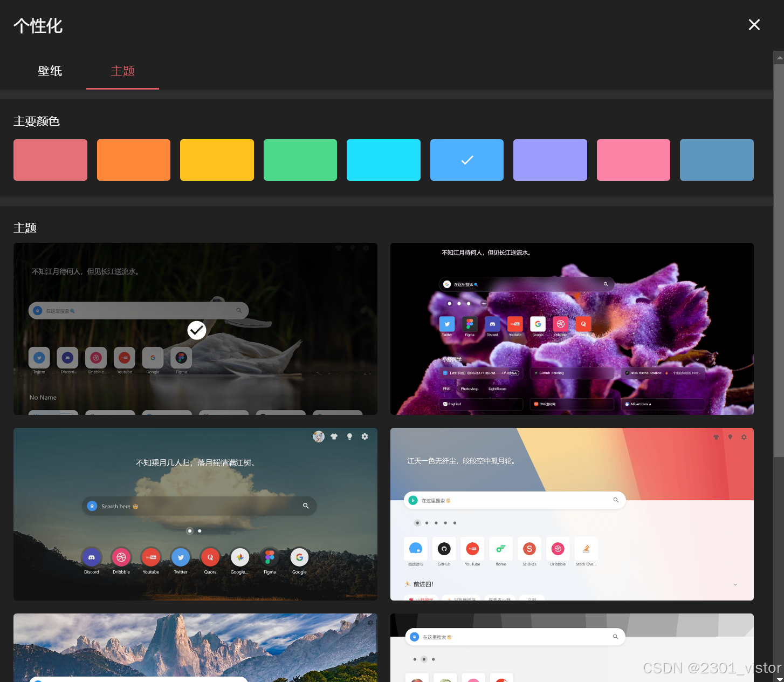This screenshot has height=682, width=784.
Task: Pick the coral red main color swatch
Action: (x=50, y=160)
